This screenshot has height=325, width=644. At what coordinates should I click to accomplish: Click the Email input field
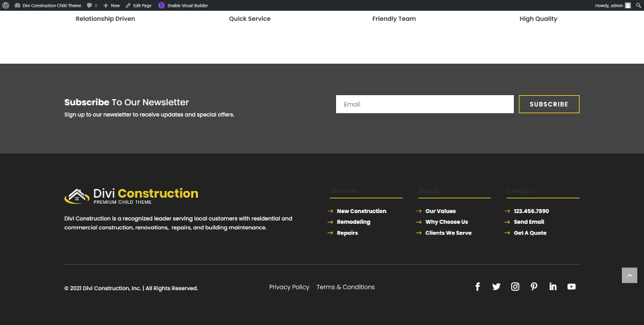coord(424,105)
